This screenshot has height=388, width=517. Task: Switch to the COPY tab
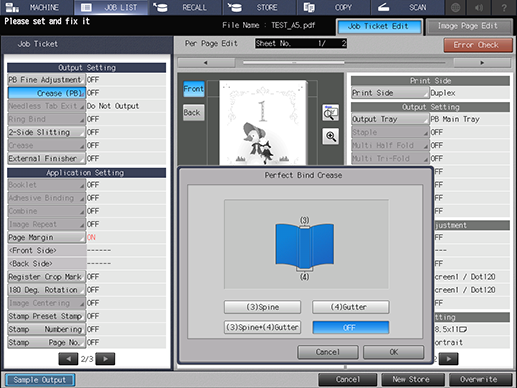point(333,7)
